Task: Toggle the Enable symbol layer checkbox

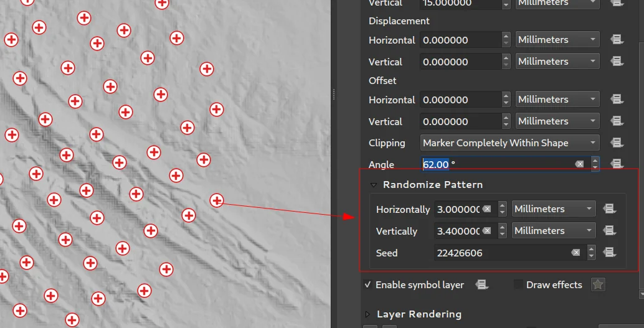Action: coord(368,285)
